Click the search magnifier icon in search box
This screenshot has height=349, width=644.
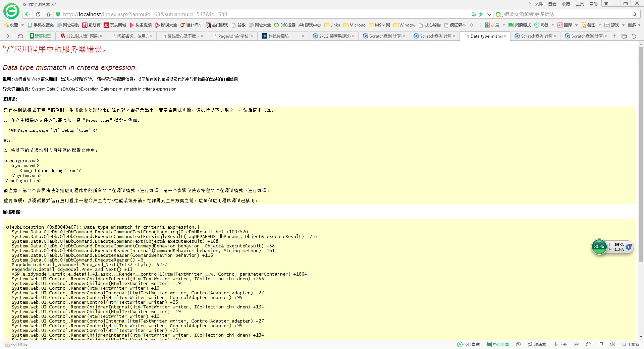coord(634,14)
